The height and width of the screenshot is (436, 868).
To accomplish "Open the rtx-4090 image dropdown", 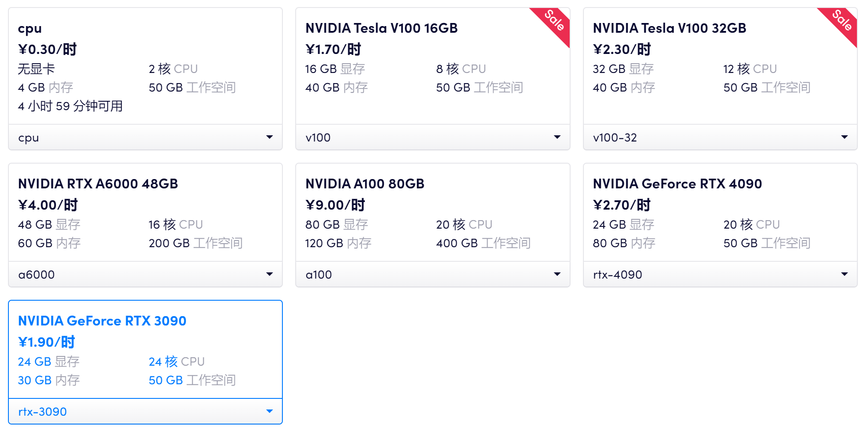I will (x=720, y=275).
